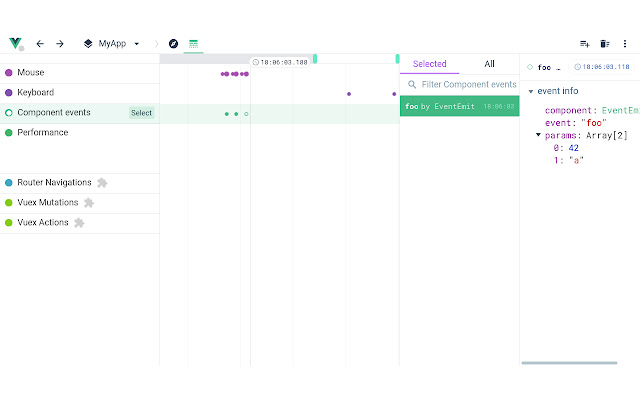
Task: Click the left green timeline handle
Action: (x=315, y=59)
